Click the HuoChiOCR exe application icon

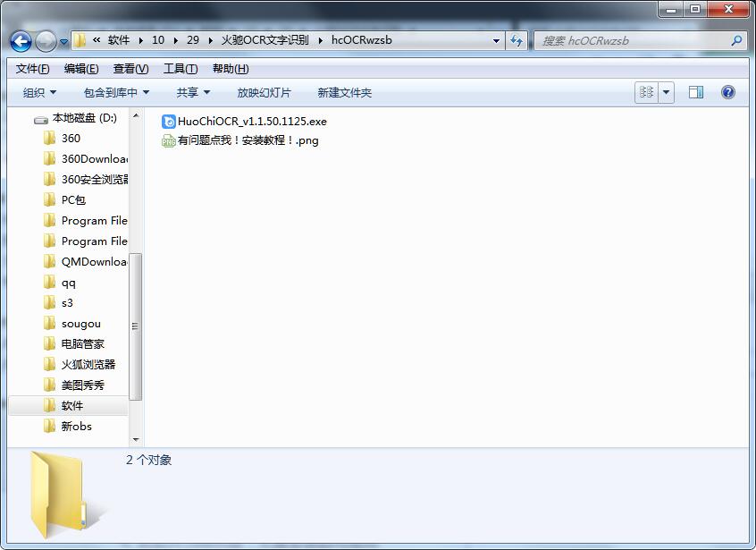[168, 122]
